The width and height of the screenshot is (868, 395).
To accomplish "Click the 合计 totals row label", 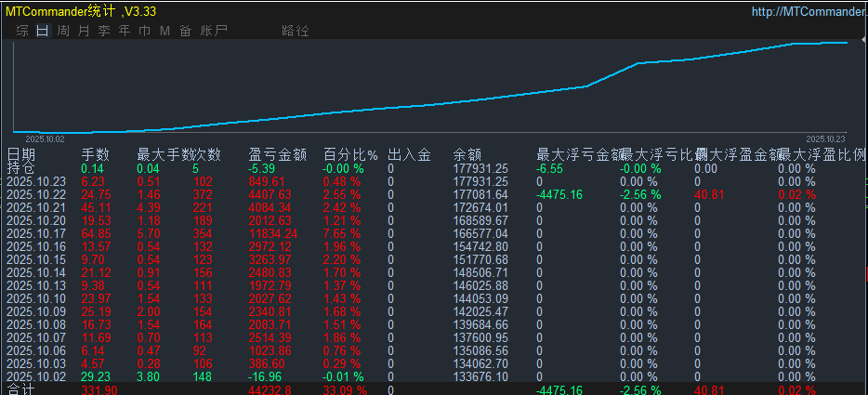I will [x=20, y=390].
